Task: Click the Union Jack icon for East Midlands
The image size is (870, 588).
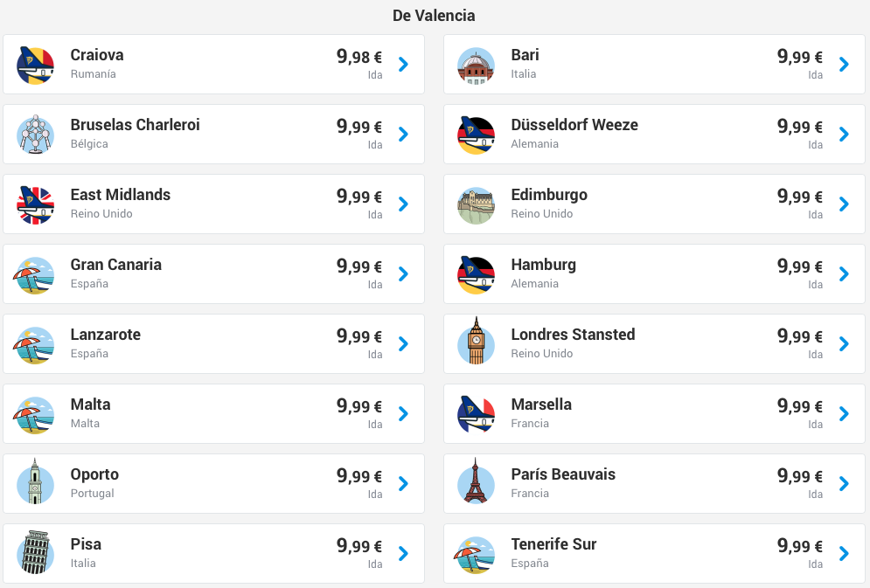Action: (x=35, y=205)
